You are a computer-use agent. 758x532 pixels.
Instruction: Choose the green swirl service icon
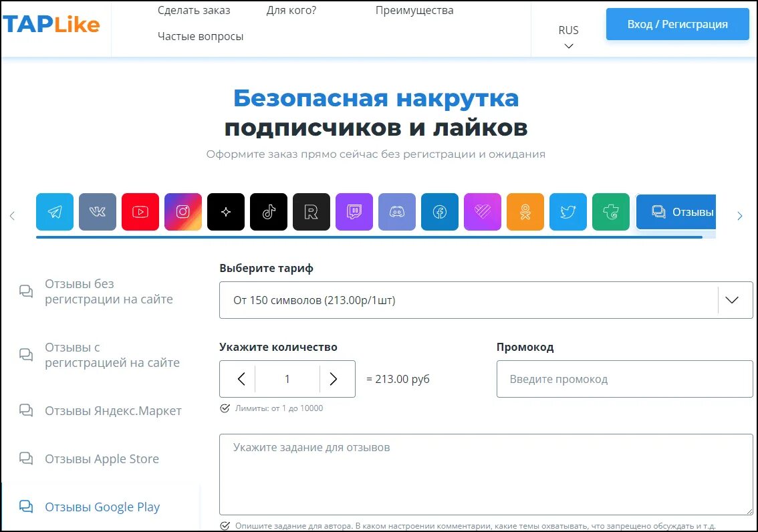(611, 212)
